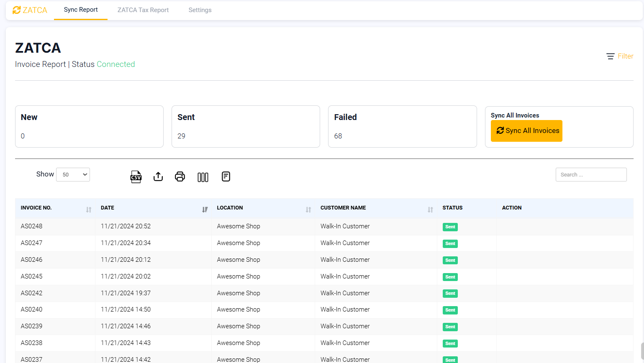Click the Connected status link

(x=115, y=64)
